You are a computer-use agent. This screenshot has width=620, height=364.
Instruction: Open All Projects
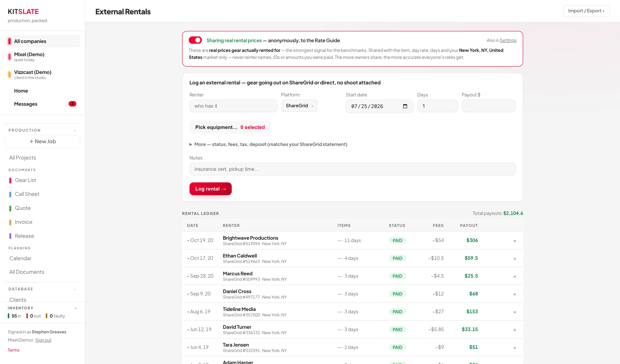coord(23,158)
